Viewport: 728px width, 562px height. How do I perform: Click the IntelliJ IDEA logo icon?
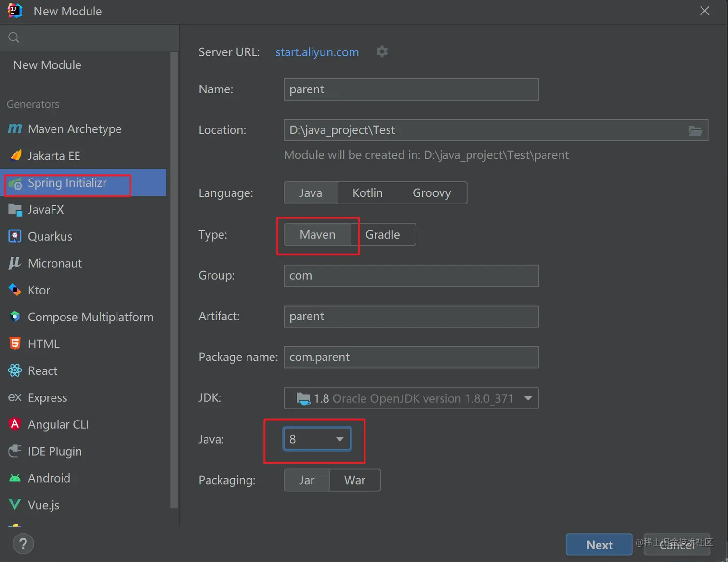pyautogui.click(x=15, y=11)
